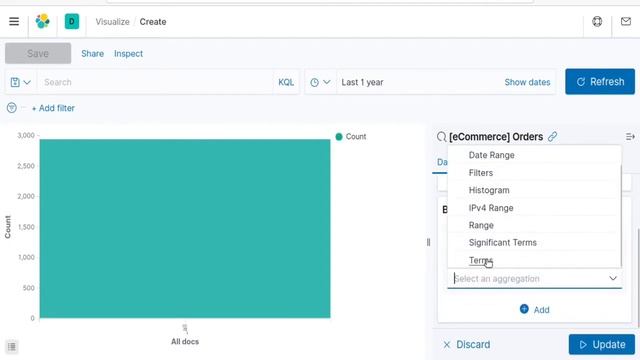Image resolution: width=640 pixels, height=360 pixels.
Task: Select the Date Range aggregation option
Action: (534, 155)
